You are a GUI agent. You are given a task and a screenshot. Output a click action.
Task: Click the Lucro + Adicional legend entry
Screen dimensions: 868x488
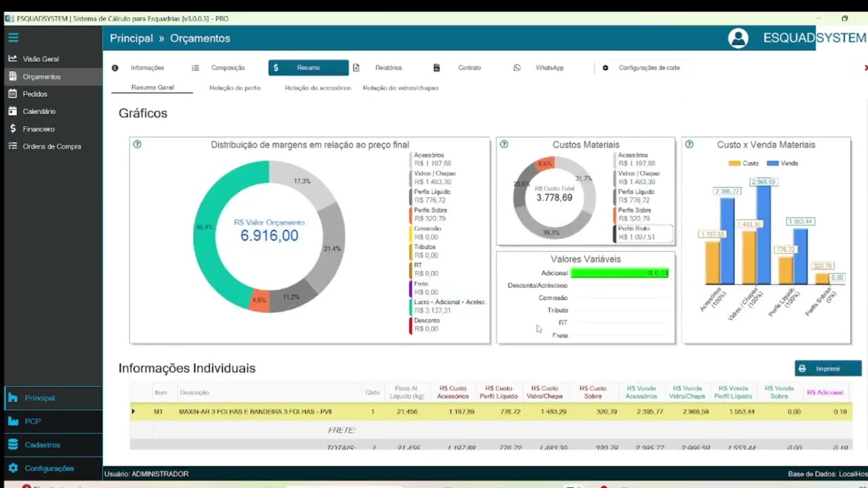[x=448, y=306]
